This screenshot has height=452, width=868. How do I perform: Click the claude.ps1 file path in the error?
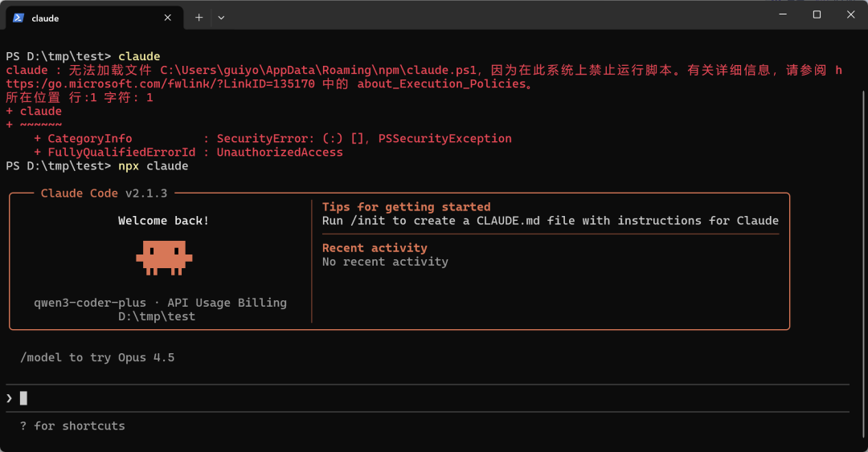click(318, 71)
